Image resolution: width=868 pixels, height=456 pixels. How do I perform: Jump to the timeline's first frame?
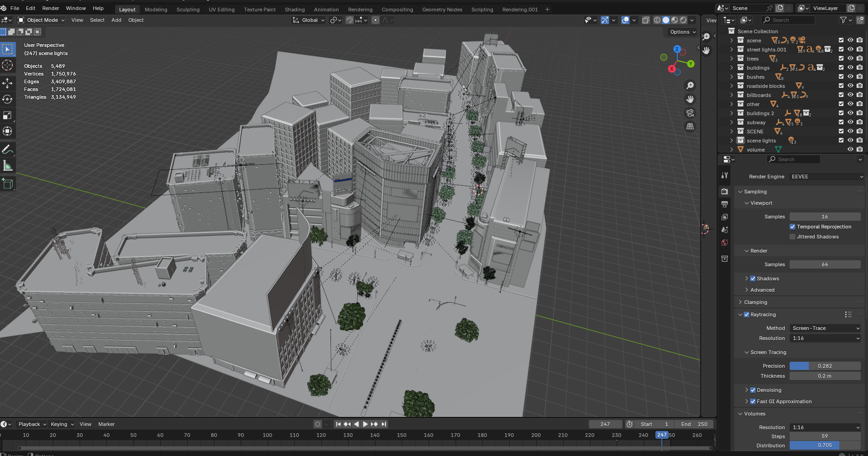coord(338,424)
